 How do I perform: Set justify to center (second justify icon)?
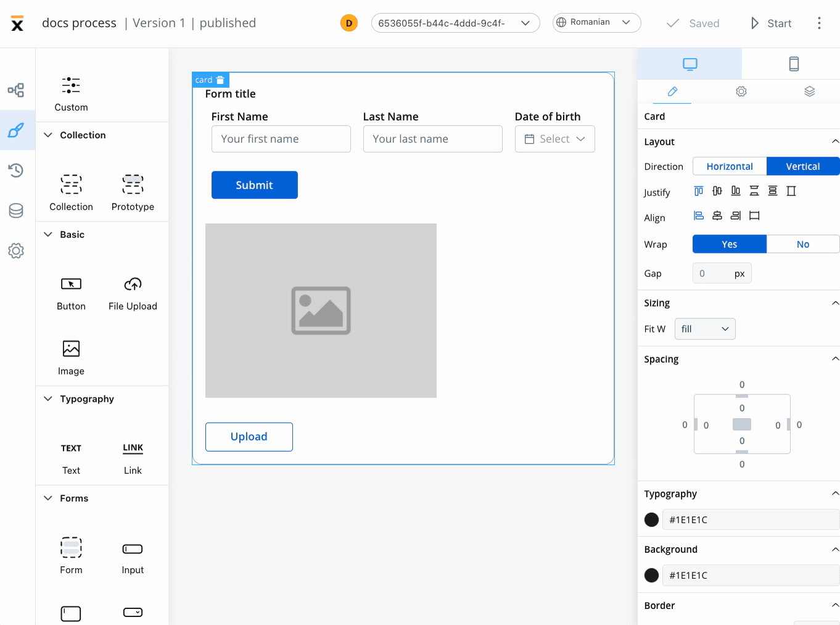[x=717, y=191]
